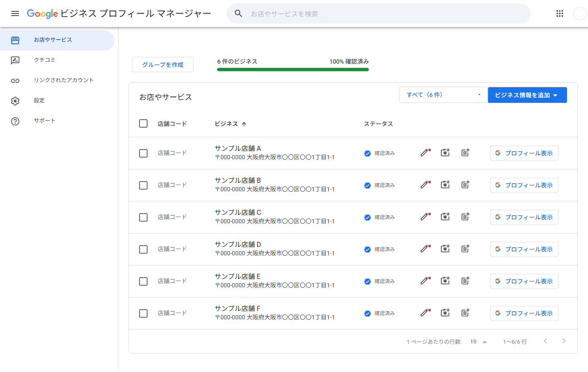Viewport: 588px width, 372px height.
Task: Click プロフィール表示 for サンプル店舗 C
Action: point(524,217)
